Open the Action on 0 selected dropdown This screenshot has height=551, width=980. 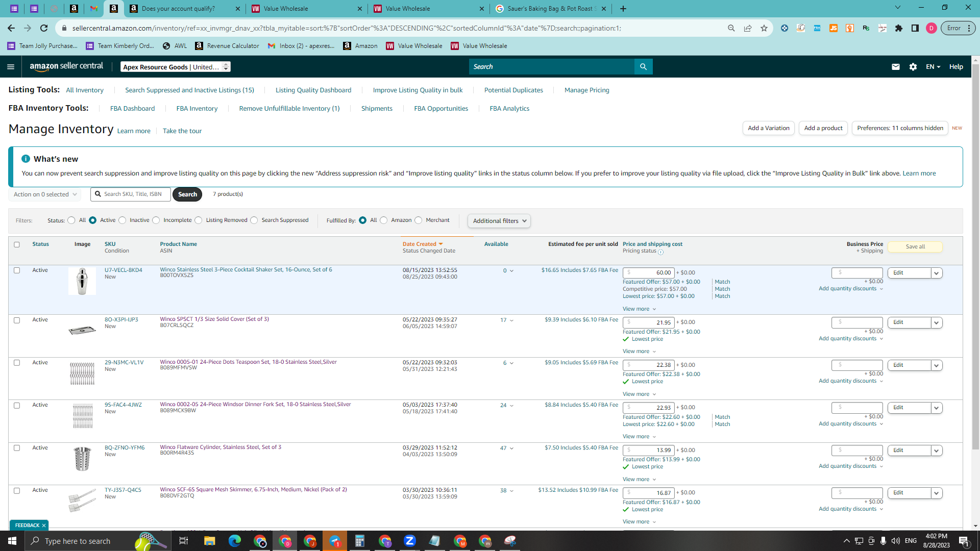[x=45, y=194]
